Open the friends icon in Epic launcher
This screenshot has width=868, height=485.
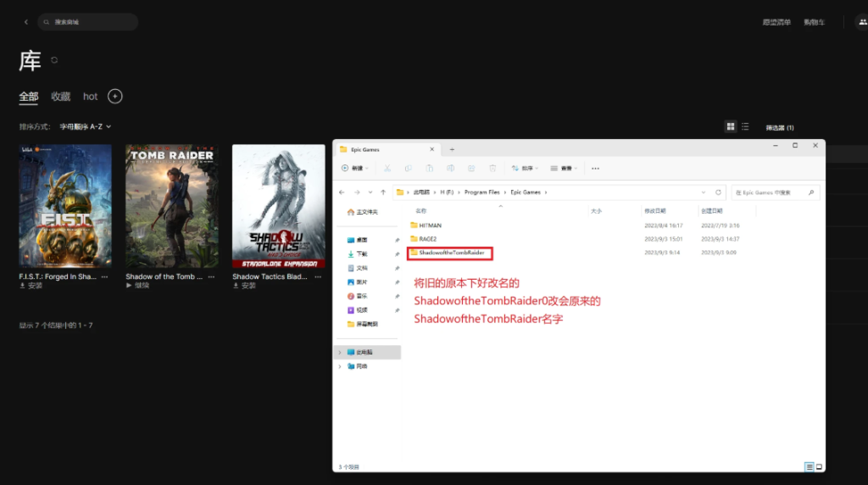pyautogui.click(x=862, y=22)
